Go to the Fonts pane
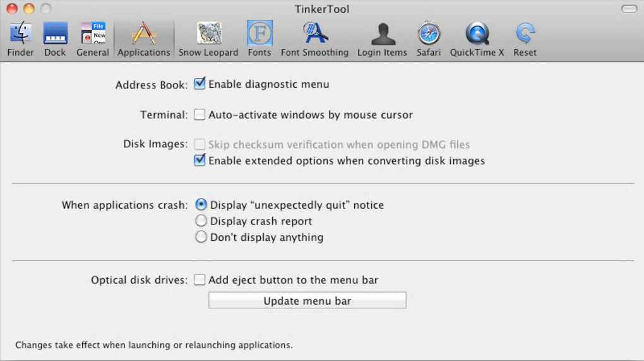The width and height of the screenshot is (644, 361). pyautogui.click(x=259, y=39)
